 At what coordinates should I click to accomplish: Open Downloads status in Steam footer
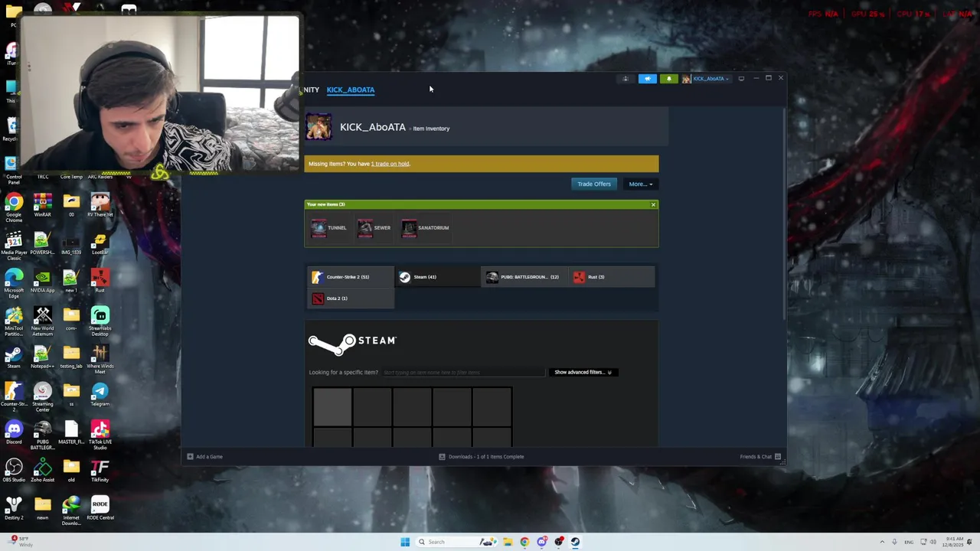click(x=482, y=457)
